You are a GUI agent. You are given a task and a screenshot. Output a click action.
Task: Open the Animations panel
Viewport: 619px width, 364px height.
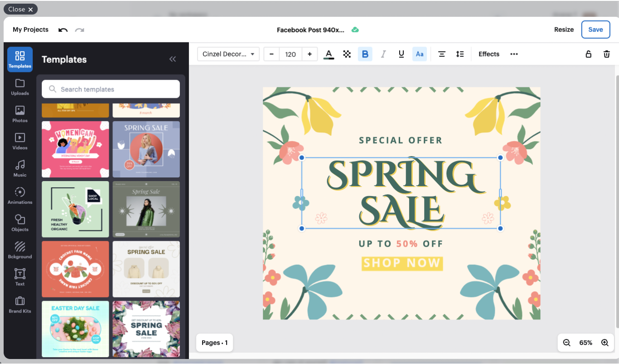point(20,196)
